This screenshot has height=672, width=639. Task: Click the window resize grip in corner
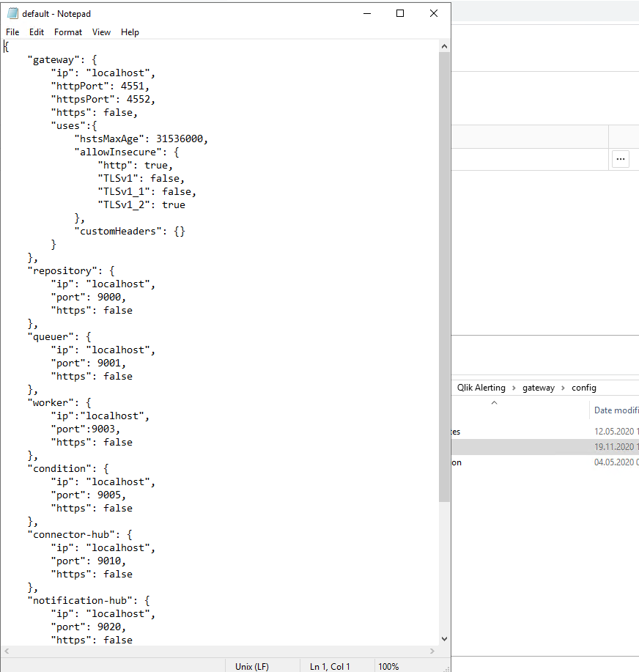(x=446, y=668)
